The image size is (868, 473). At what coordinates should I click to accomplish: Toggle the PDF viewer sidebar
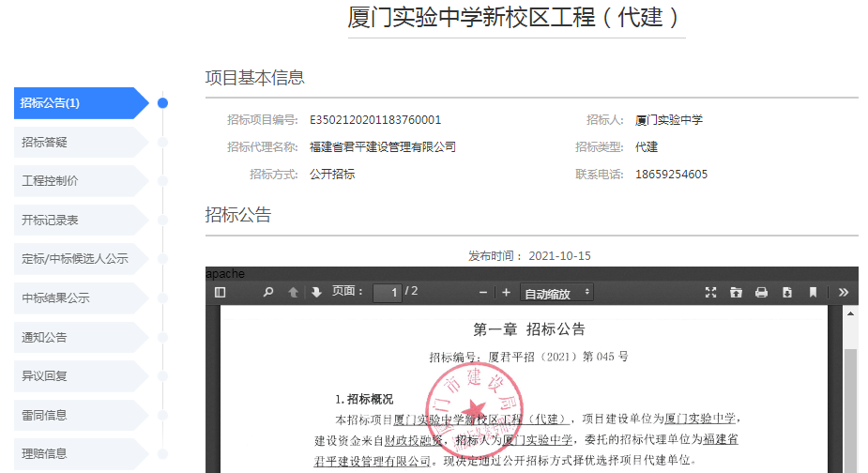pyautogui.click(x=220, y=292)
